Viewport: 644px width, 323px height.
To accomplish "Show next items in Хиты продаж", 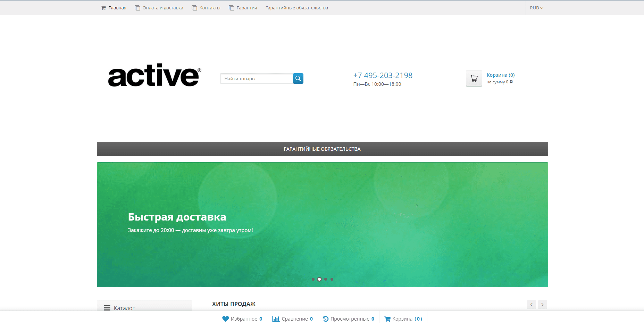I will (x=542, y=305).
